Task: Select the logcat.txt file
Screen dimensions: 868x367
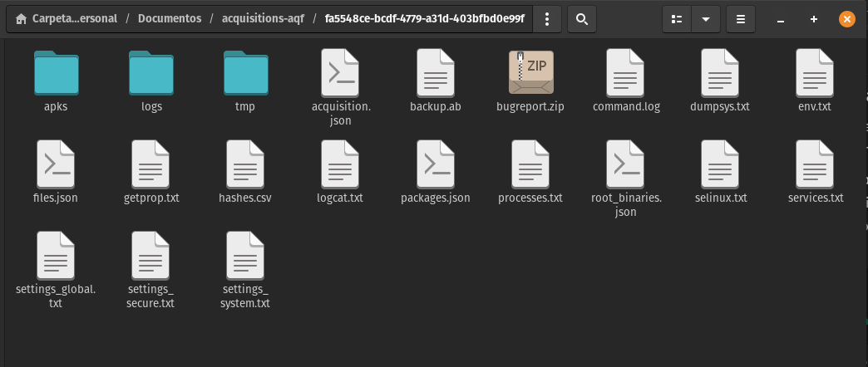Action: click(341, 164)
